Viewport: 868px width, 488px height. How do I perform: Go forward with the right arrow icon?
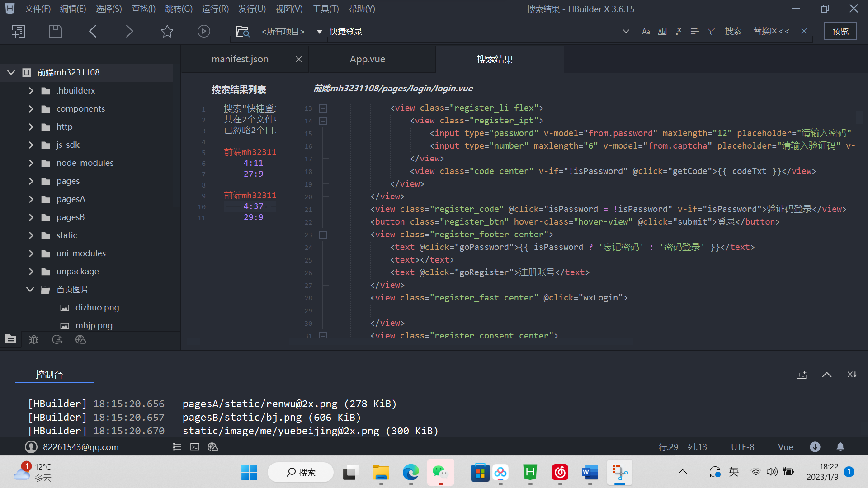coord(129,31)
